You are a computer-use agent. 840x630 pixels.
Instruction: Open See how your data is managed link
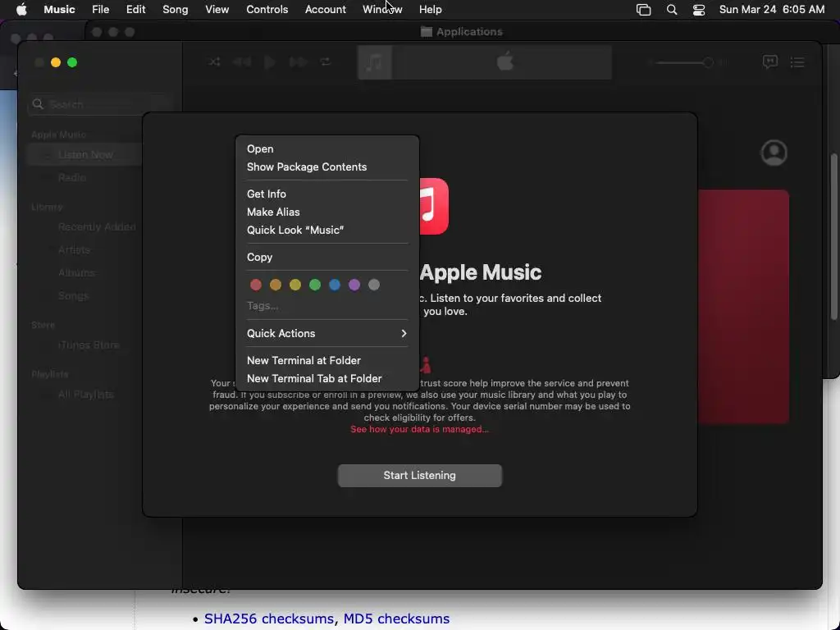[419, 429]
